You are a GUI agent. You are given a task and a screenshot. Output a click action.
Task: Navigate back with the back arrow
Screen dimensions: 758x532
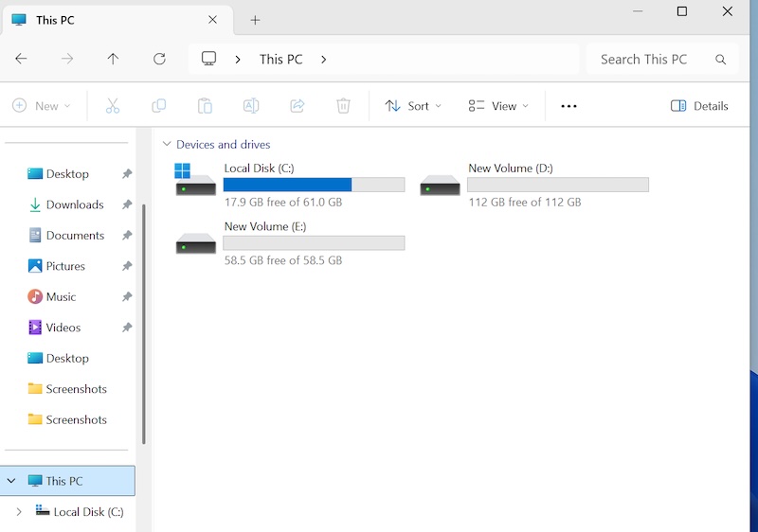(x=21, y=59)
